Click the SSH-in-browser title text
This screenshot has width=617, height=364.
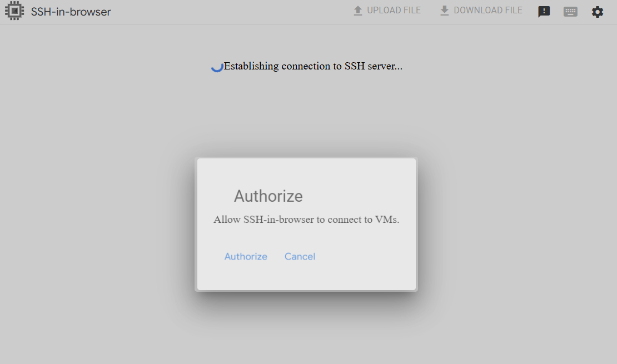click(x=71, y=12)
